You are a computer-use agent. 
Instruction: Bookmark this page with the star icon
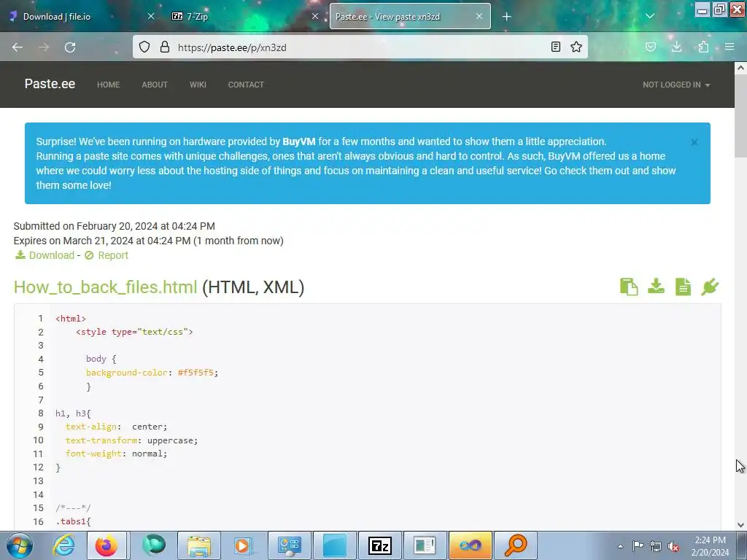point(576,47)
